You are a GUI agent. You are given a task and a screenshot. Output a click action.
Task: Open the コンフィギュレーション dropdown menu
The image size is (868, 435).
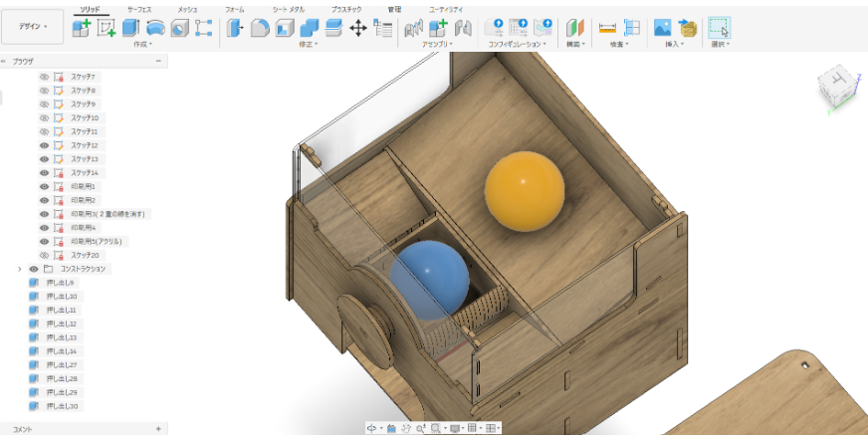517,44
